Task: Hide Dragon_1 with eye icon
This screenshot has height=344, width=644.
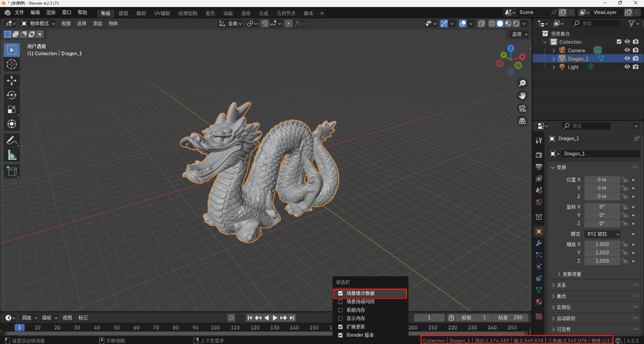Action: coord(627,59)
